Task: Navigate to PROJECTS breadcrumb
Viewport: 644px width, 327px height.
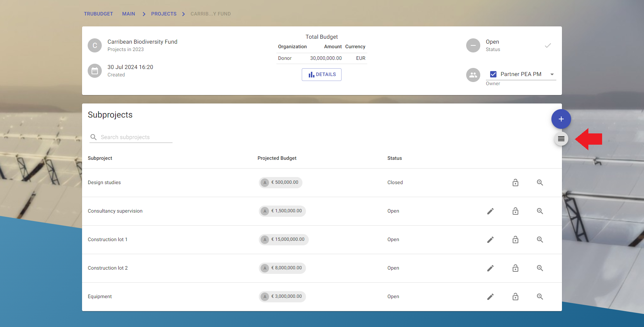Action: click(x=164, y=14)
